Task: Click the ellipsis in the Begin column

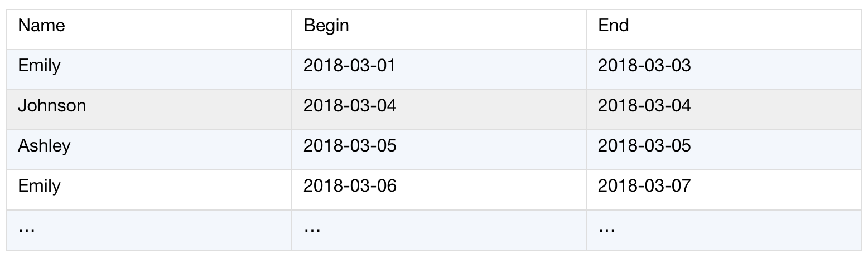Action: [312, 229]
